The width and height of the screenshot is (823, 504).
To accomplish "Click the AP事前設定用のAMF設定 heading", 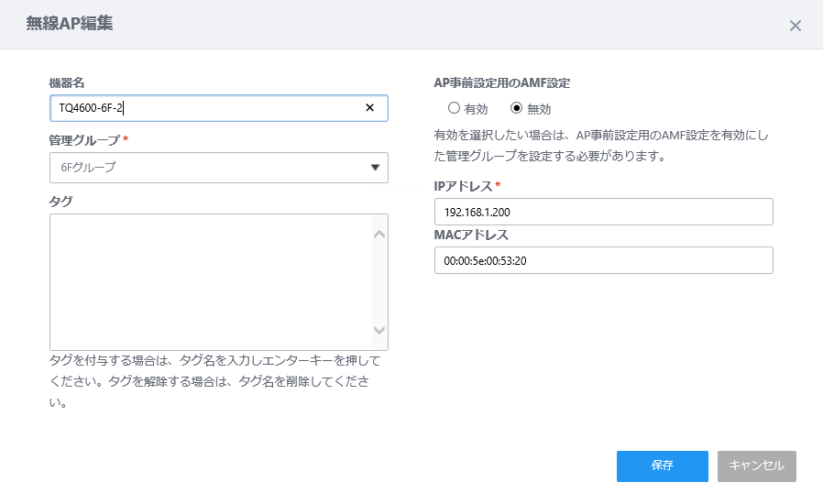I will tap(502, 83).
